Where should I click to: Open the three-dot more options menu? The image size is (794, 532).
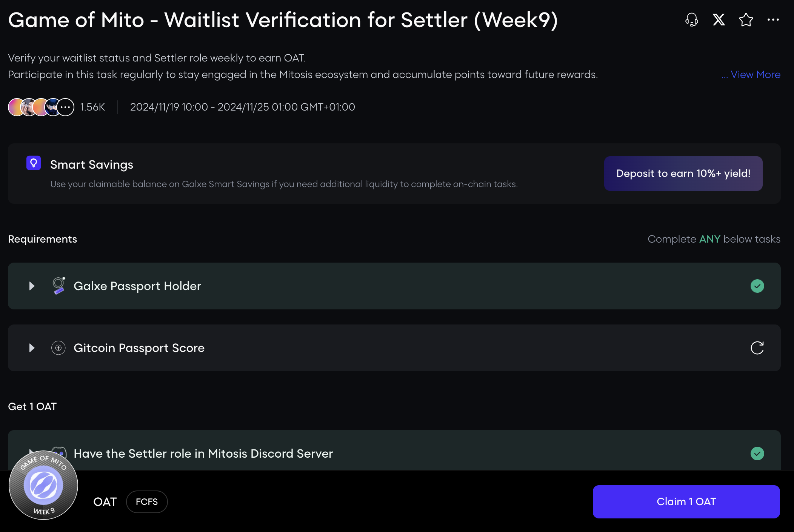[773, 20]
